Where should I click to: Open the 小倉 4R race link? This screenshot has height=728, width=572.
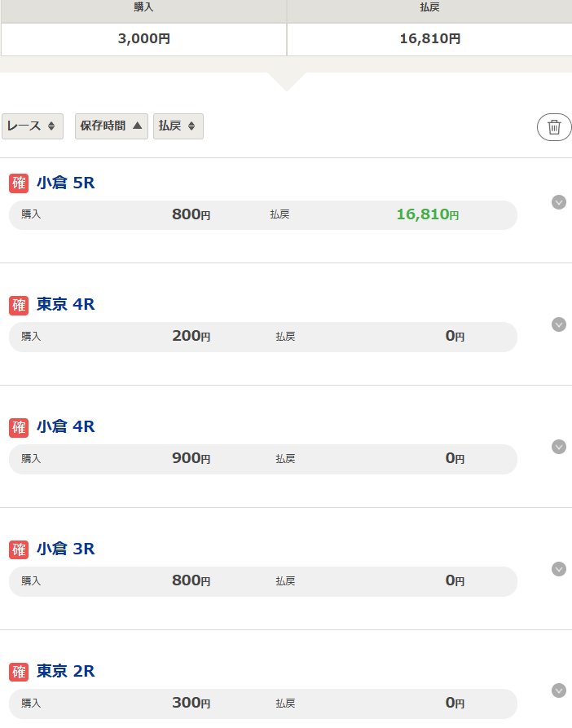66,427
